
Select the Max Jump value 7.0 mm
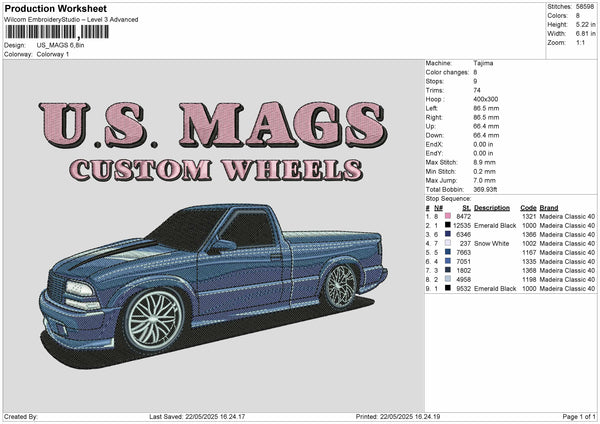click(484, 181)
